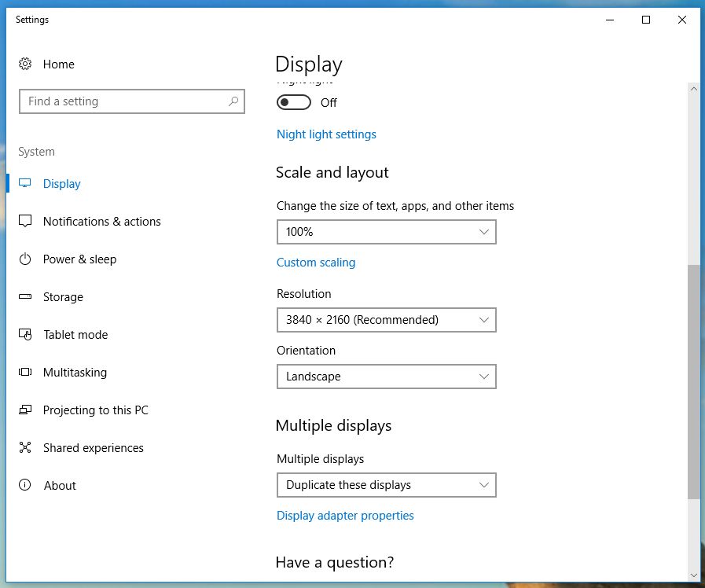Click the Notifications & actions speech bubble icon
The width and height of the screenshot is (705, 588).
[24, 221]
